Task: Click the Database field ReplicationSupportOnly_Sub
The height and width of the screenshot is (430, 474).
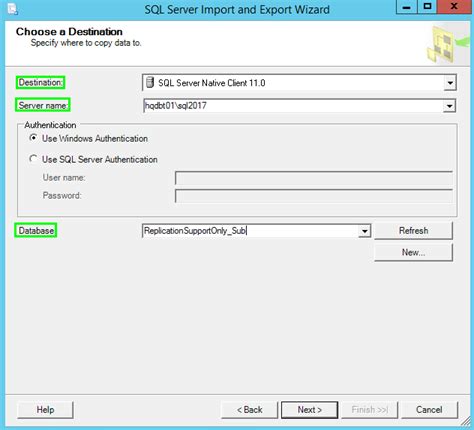Action: tap(250, 231)
